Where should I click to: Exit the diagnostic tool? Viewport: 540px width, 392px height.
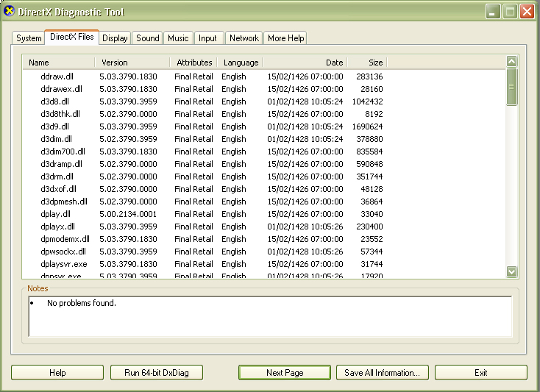[x=480, y=373]
